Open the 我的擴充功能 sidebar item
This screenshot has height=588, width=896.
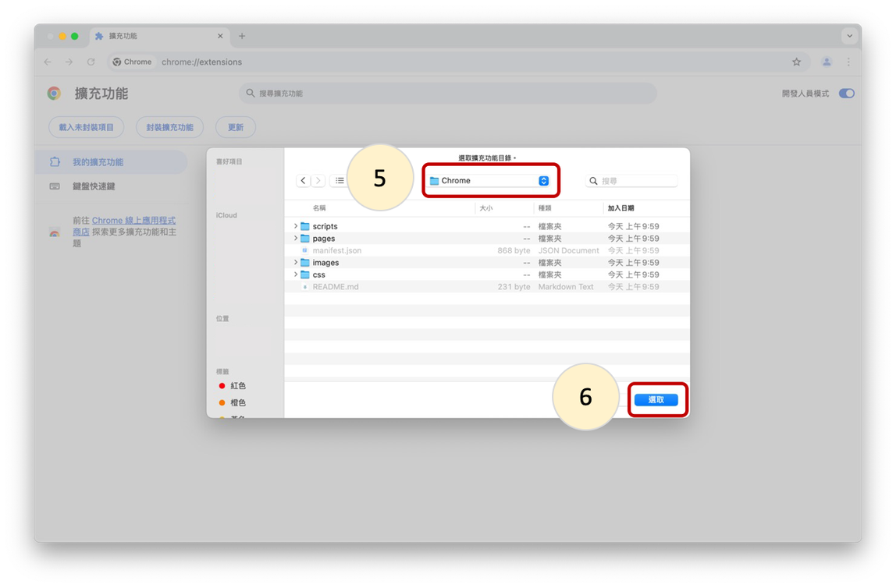[98, 162]
